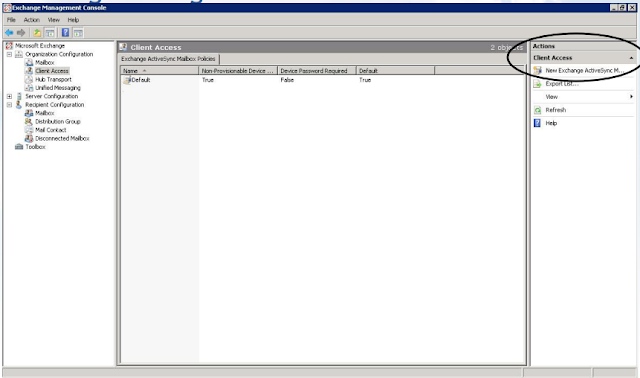Click the Microsoft Exchange root node icon

click(9, 46)
